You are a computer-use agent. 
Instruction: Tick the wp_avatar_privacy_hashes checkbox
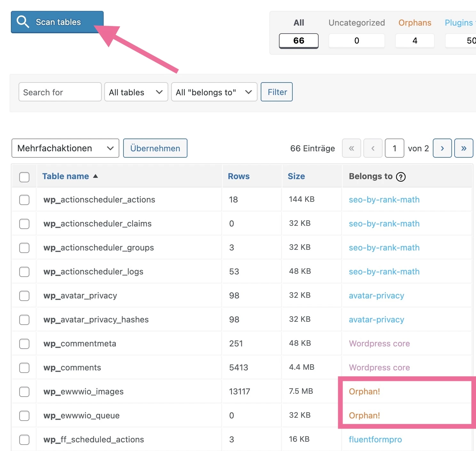[24, 320]
